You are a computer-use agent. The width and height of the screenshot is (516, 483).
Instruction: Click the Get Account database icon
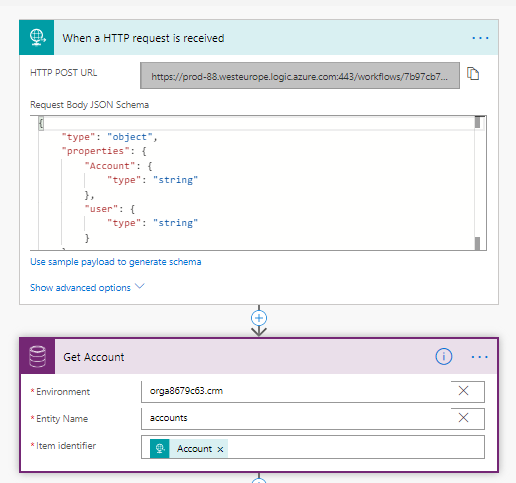click(37, 357)
